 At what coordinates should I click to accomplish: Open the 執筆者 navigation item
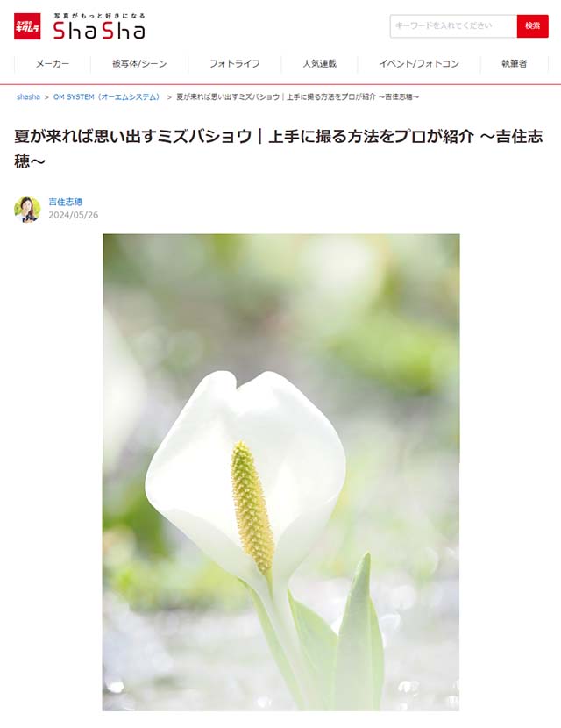pos(515,64)
